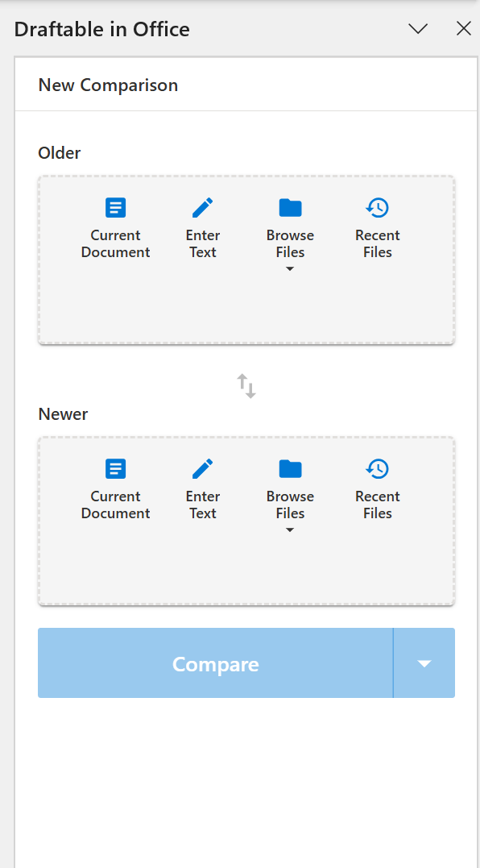Click the Compare button
This screenshot has height=868, width=480.
click(x=215, y=663)
